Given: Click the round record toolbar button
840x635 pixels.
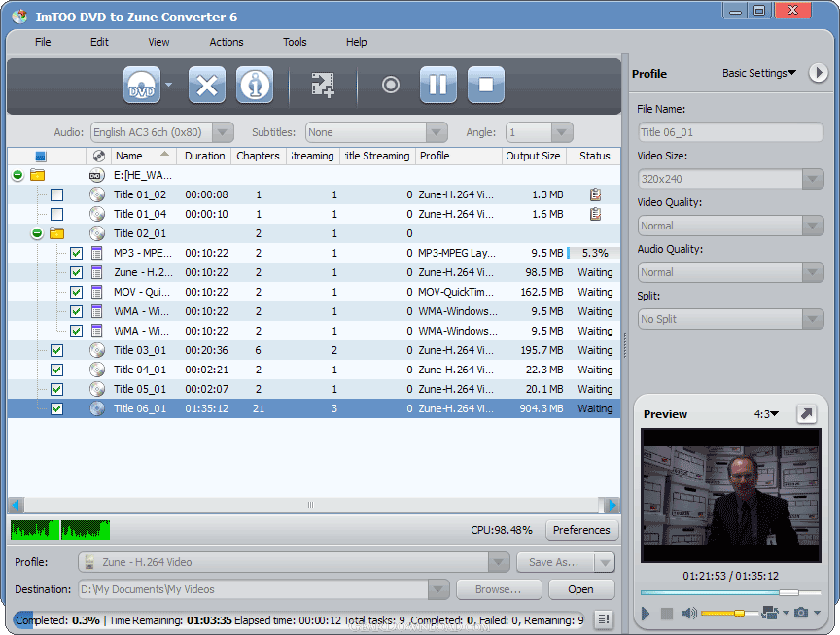Looking at the screenshot, I should click(391, 85).
